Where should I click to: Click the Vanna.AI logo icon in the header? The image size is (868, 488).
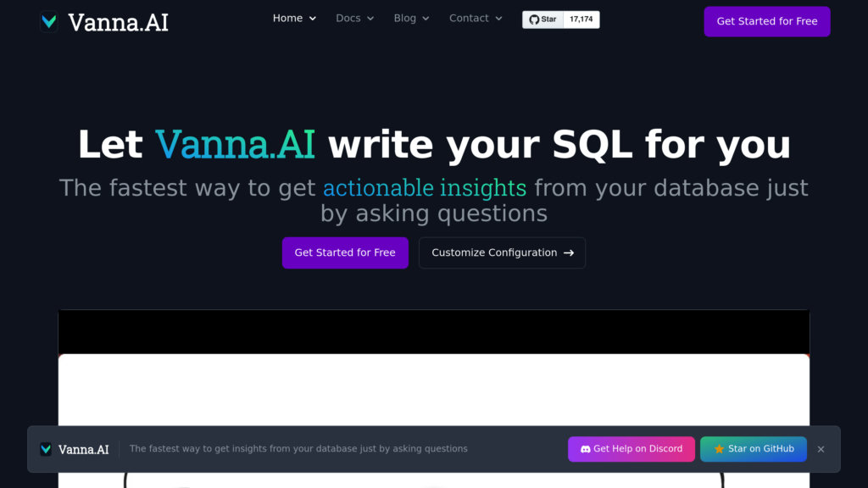click(x=49, y=22)
